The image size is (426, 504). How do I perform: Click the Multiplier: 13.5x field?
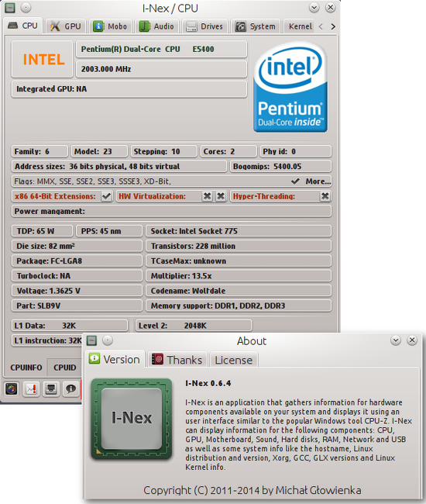239,276
